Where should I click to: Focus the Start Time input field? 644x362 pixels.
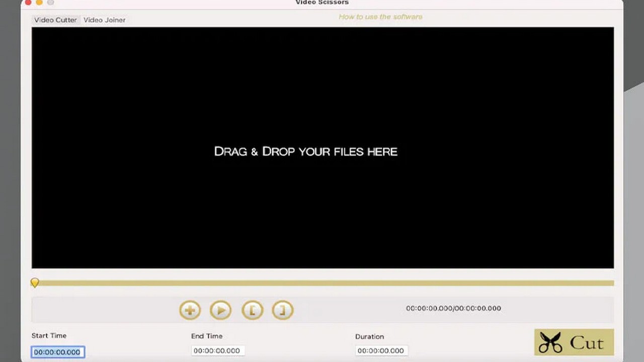(x=57, y=352)
